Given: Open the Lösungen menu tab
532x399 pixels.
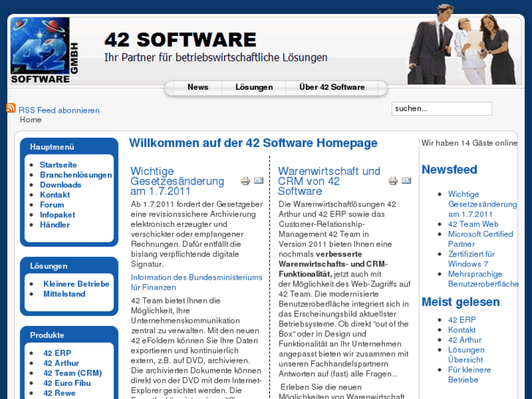Looking at the screenshot, I should point(254,87).
